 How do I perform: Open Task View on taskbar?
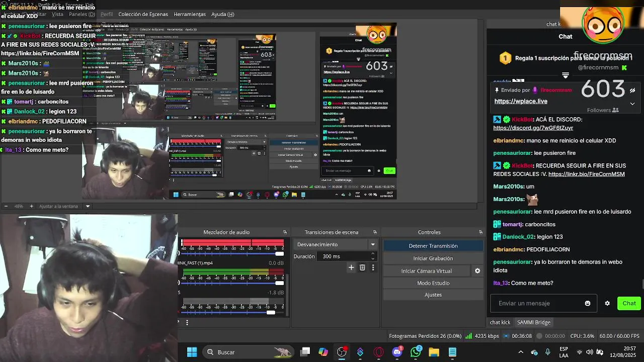[305, 352]
